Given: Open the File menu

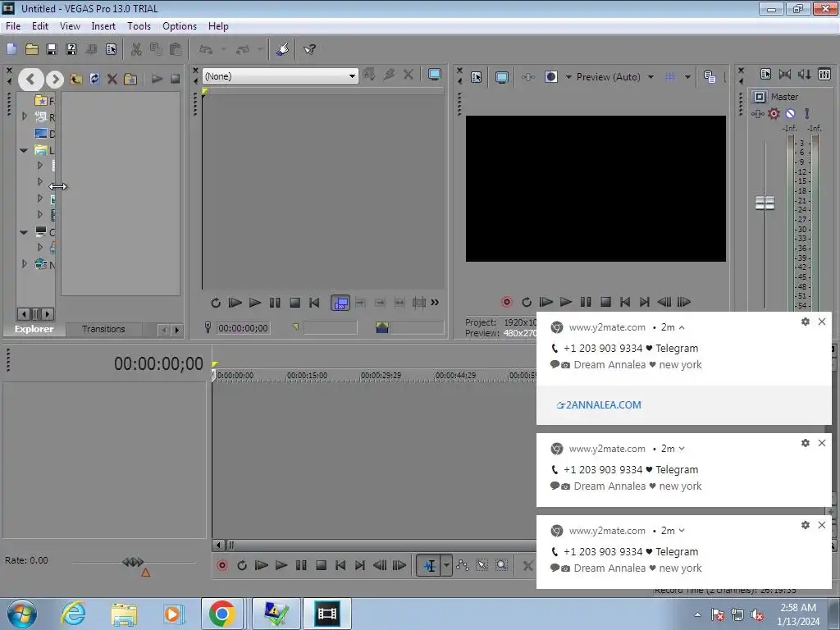Looking at the screenshot, I should [13, 25].
